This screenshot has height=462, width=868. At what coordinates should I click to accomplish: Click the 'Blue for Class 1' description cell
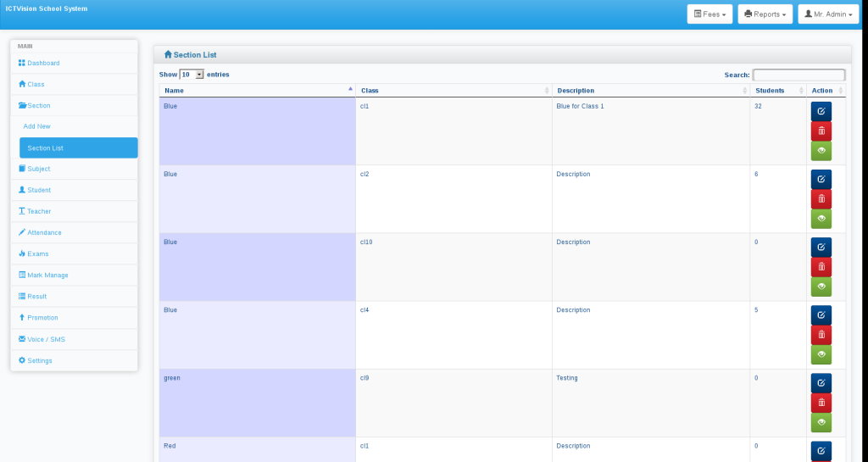point(651,131)
